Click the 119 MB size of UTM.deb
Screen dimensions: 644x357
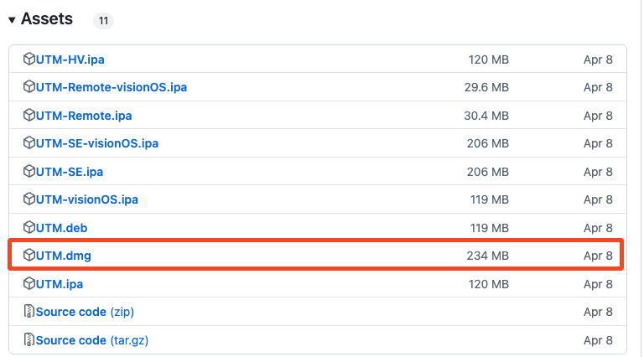[490, 228]
